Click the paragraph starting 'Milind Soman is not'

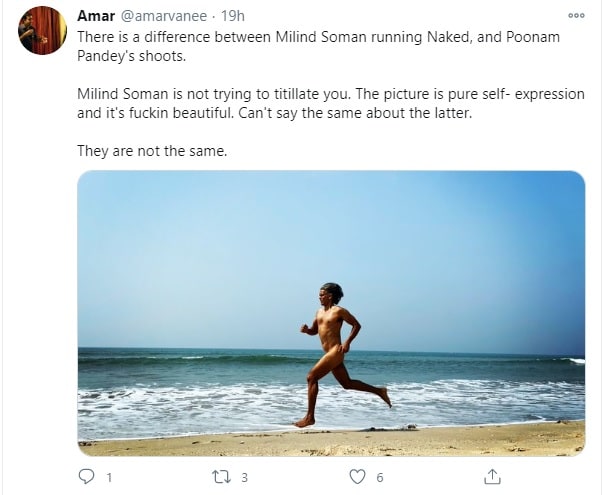pos(331,104)
